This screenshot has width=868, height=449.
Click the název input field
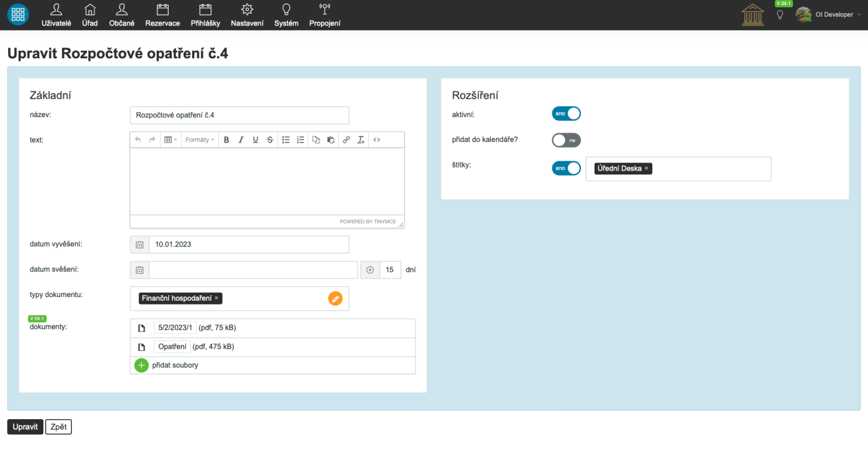click(239, 115)
